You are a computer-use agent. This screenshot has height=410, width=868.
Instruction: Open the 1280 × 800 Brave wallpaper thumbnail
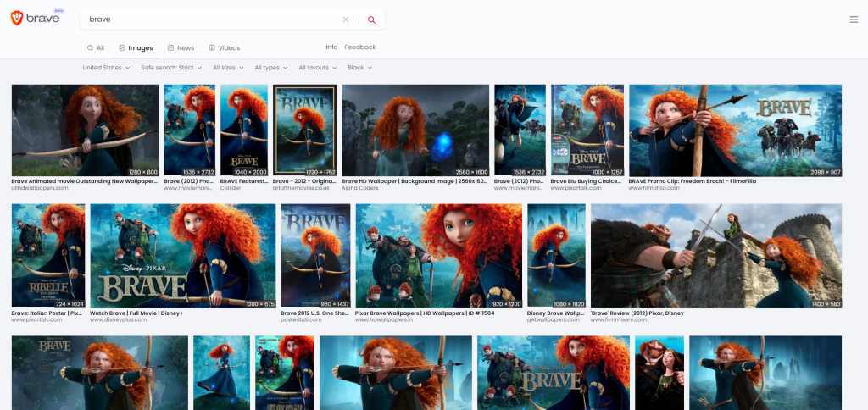coord(85,130)
